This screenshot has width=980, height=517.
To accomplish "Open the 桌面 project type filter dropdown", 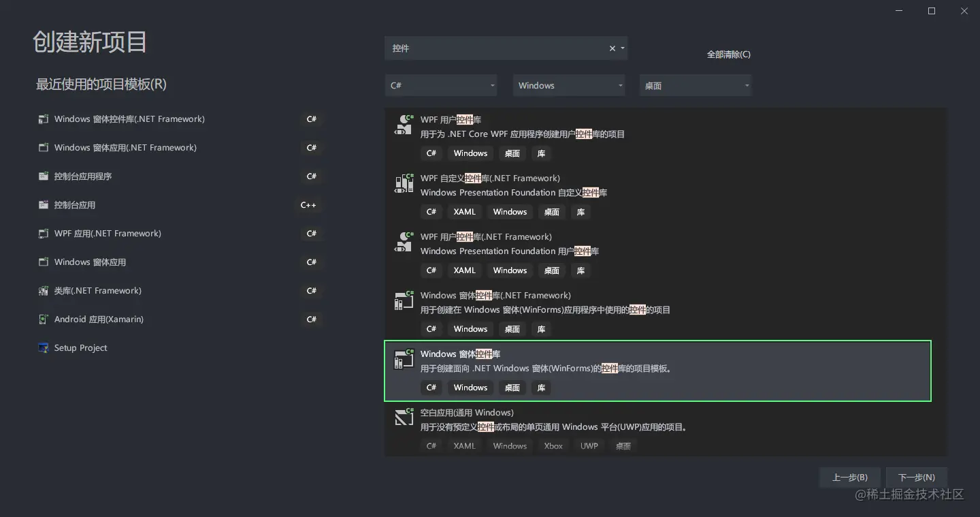I will coord(696,86).
